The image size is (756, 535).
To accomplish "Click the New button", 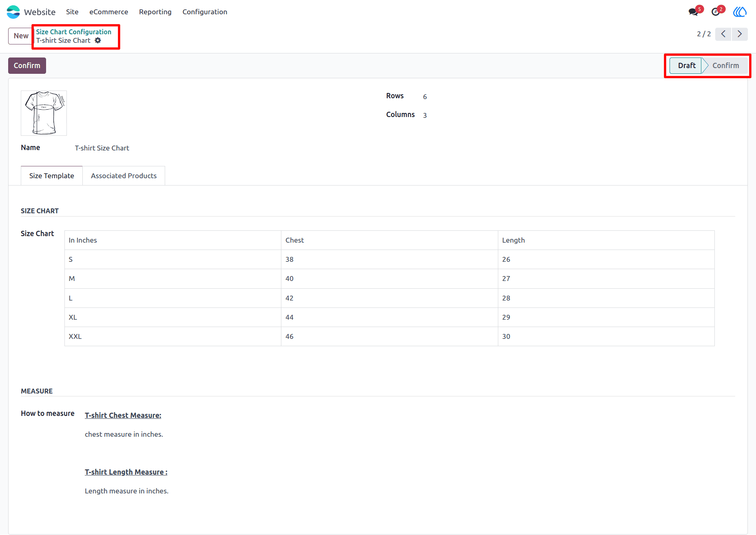I will [21, 36].
